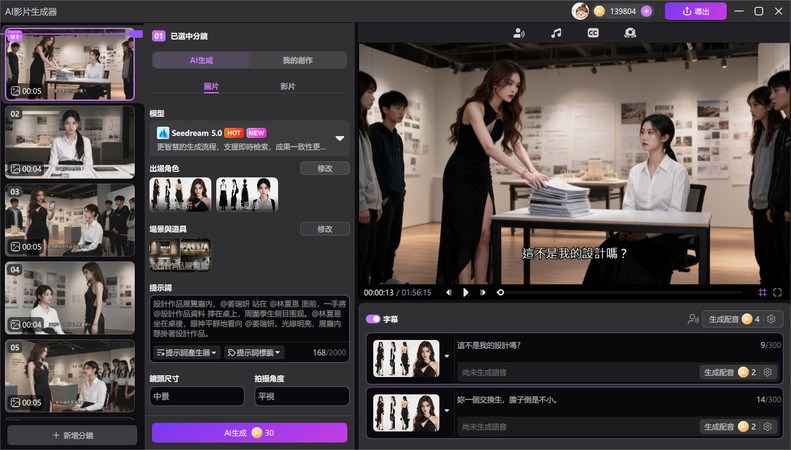The height and width of the screenshot is (450, 791).
Task: Edit subtitle text 這不是我的設計嗎?
Action: tap(488, 346)
